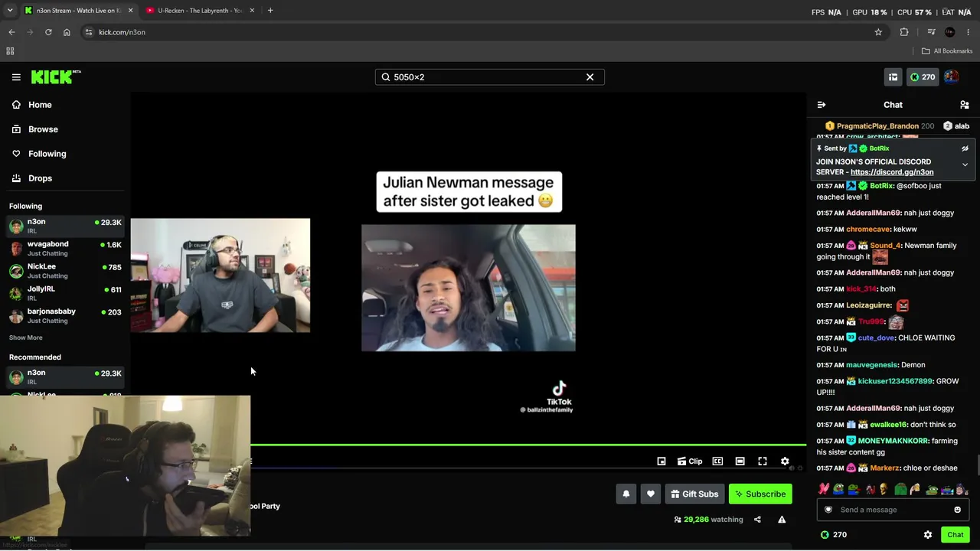Open the chat identity badge icon
Screen dimensions: 980x551
pos(828,510)
